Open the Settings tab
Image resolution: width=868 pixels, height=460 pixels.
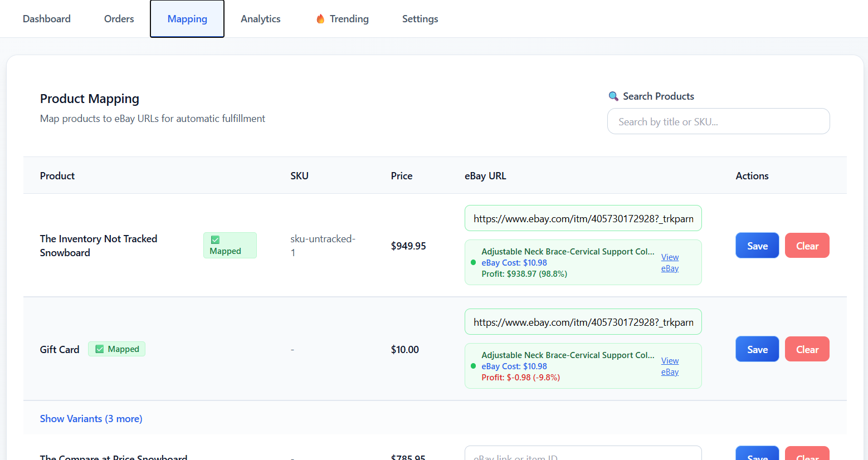[x=420, y=19]
